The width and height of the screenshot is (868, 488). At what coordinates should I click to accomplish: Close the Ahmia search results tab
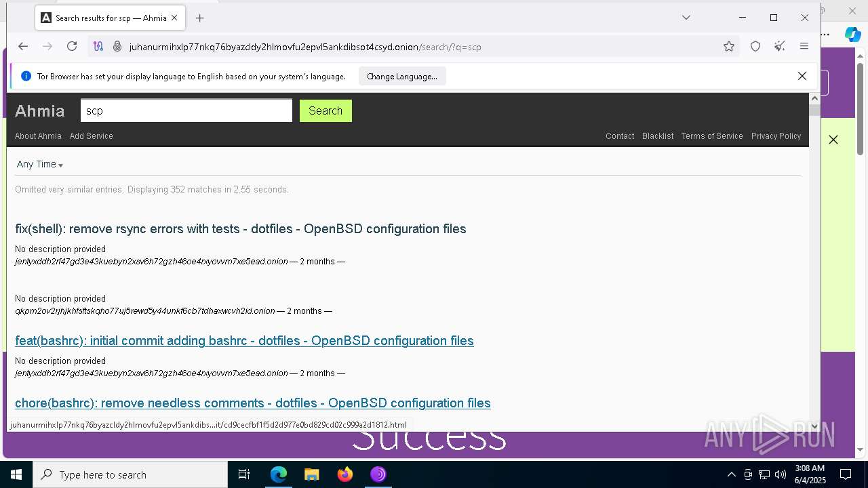point(174,18)
